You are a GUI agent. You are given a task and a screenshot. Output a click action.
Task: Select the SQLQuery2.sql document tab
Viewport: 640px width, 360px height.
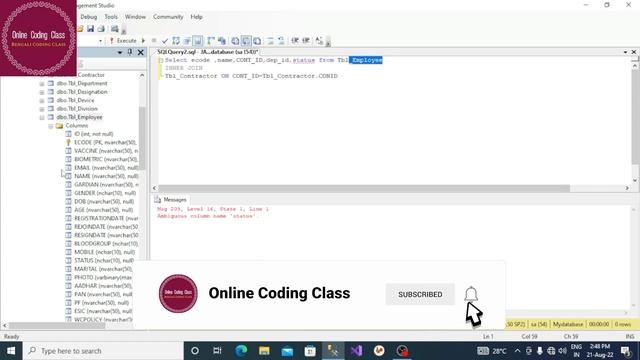tap(207, 52)
